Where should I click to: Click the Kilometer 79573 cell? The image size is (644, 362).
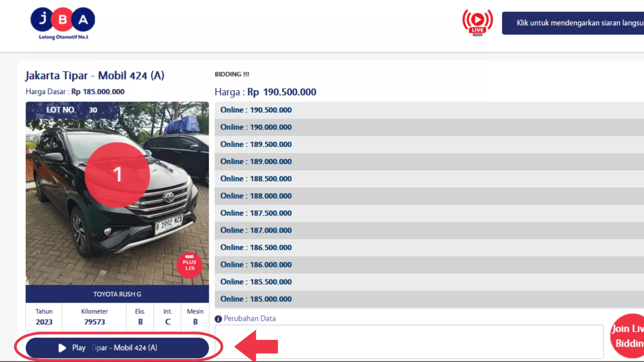pos(94,317)
